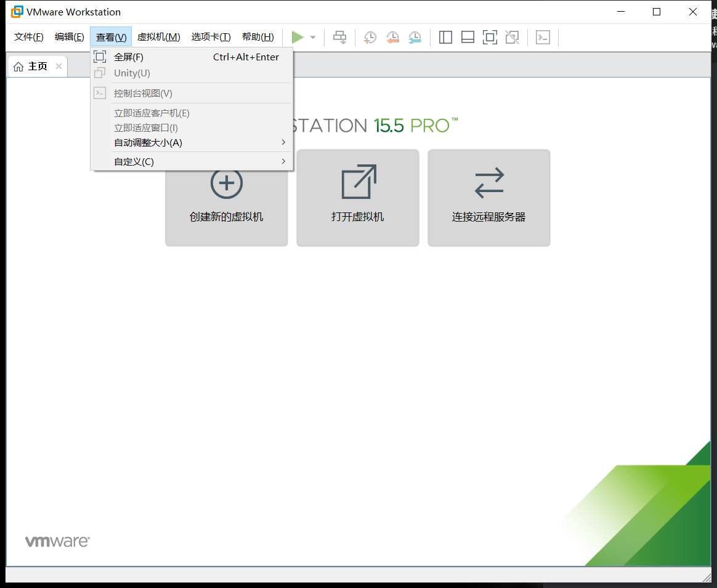The height and width of the screenshot is (588, 717).
Task: Power on the virtual machine
Action: point(298,37)
